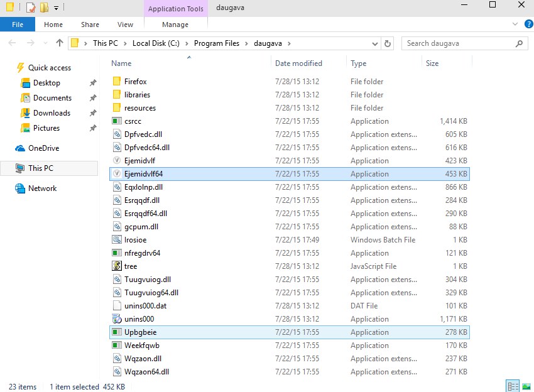534x392 pixels.
Task: Switch to details view in status bar
Action: pos(512,386)
